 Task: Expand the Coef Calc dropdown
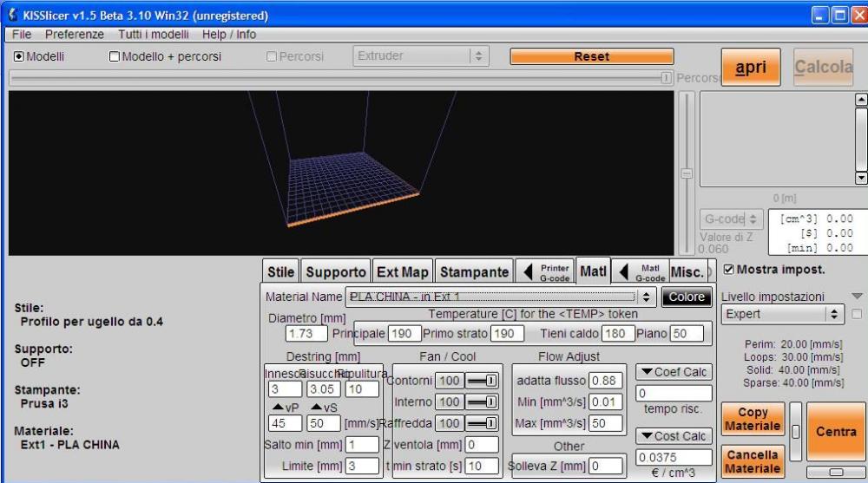pos(674,372)
